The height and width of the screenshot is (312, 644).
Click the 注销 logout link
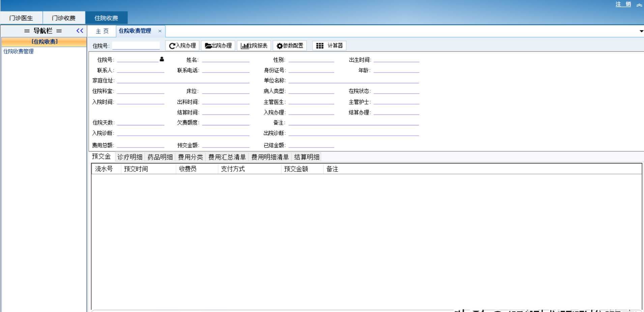pyautogui.click(x=623, y=4)
